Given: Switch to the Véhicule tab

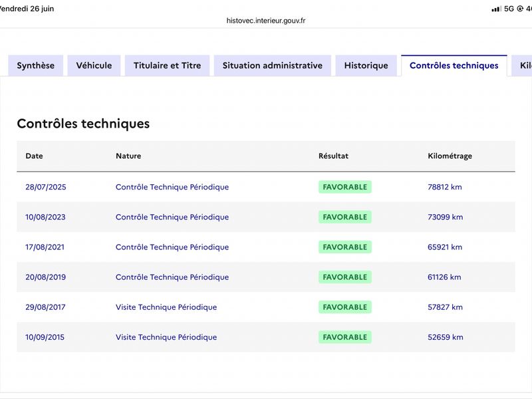Looking at the screenshot, I should [94, 65].
